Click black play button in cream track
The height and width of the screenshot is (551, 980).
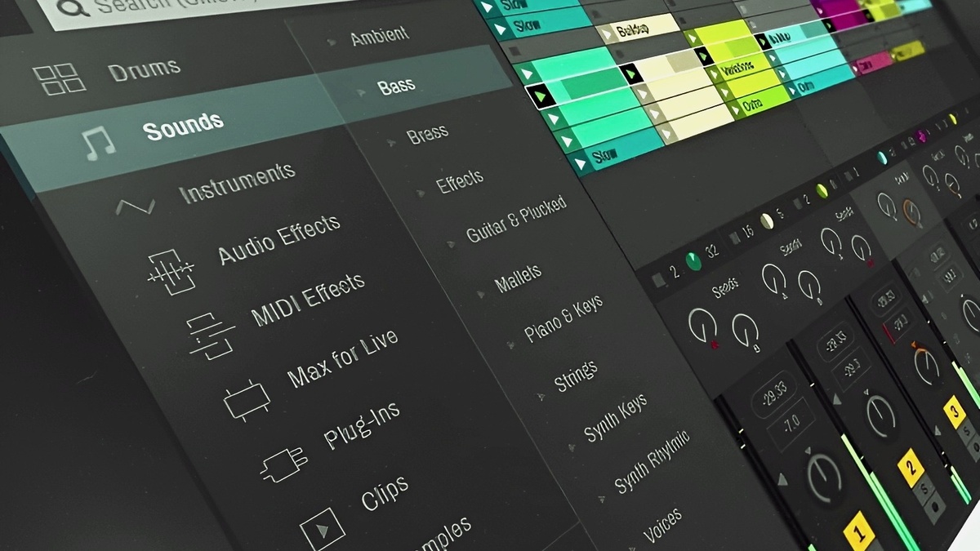[630, 74]
